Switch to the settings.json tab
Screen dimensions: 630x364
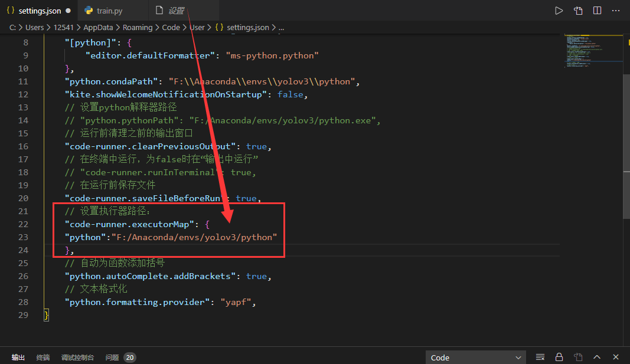[40, 11]
